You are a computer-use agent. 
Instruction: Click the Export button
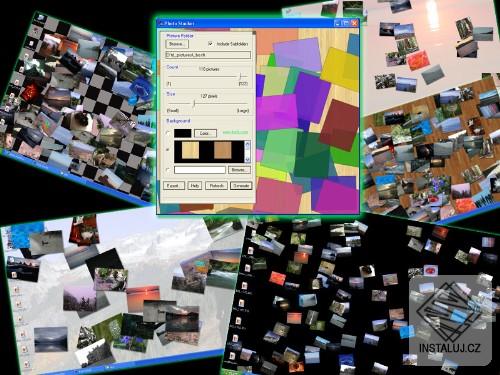pos(174,186)
